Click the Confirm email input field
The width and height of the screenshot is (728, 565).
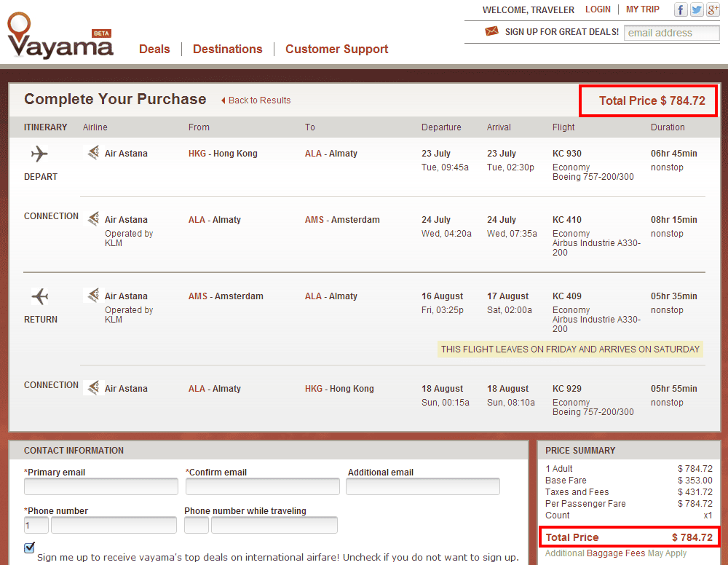262,486
